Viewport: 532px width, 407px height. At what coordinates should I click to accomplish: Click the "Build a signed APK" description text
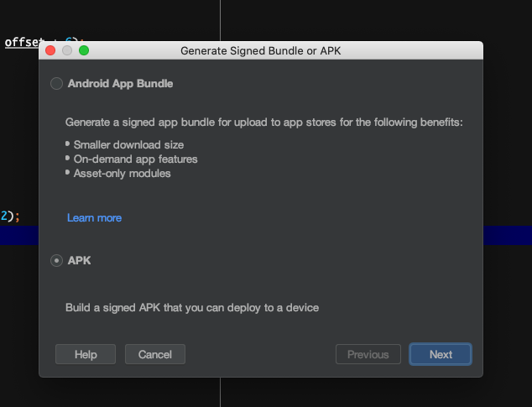click(x=192, y=308)
